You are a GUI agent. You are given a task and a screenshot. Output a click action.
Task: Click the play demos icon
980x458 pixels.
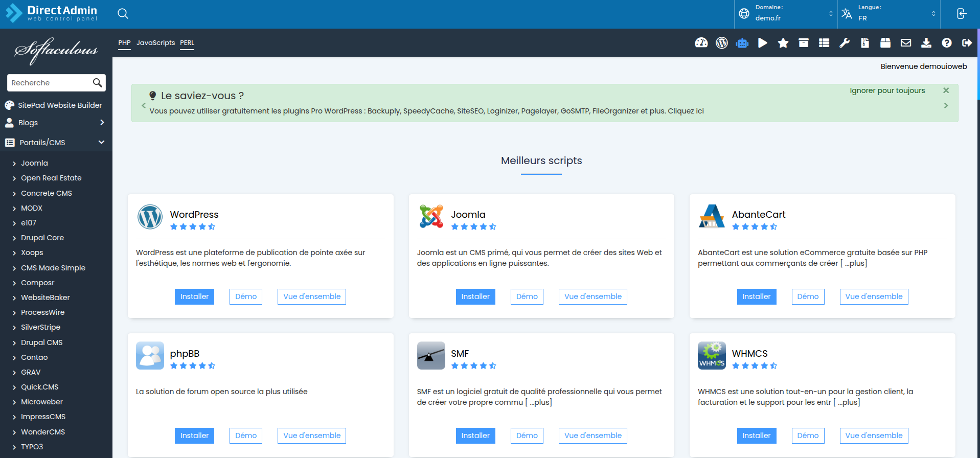[763, 43]
